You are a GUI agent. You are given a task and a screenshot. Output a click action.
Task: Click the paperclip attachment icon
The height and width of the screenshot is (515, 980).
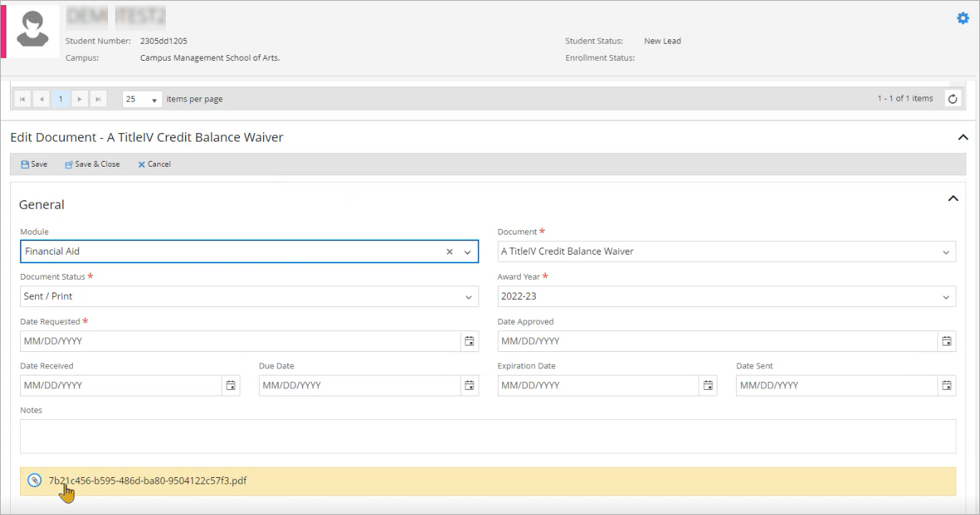point(34,481)
